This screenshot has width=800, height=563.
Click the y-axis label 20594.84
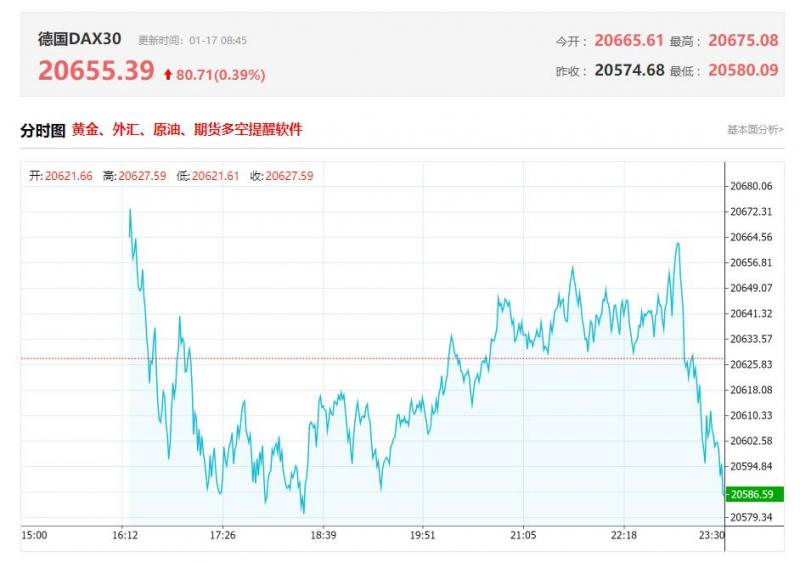coord(751,467)
